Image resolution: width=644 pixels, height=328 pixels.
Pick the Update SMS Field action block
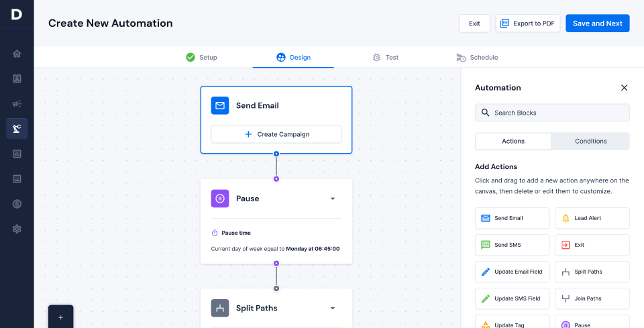512,298
